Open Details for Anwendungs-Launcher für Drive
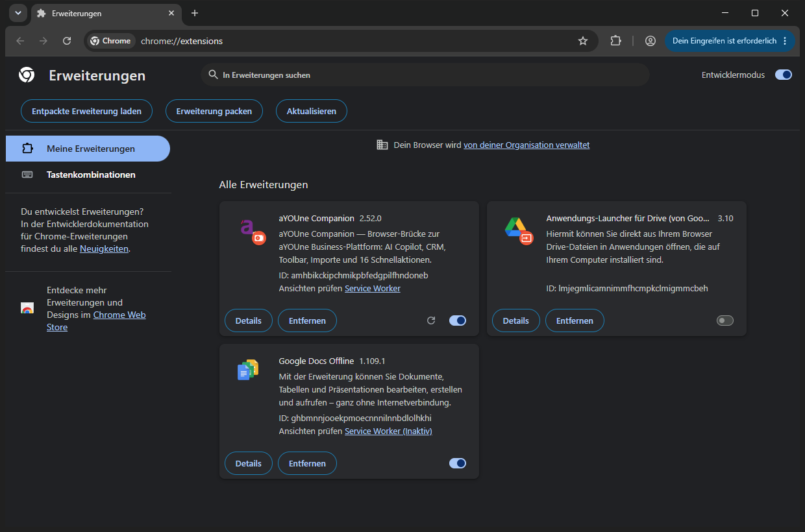This screenshot has height=532, width=805. [x=516, y=320]
